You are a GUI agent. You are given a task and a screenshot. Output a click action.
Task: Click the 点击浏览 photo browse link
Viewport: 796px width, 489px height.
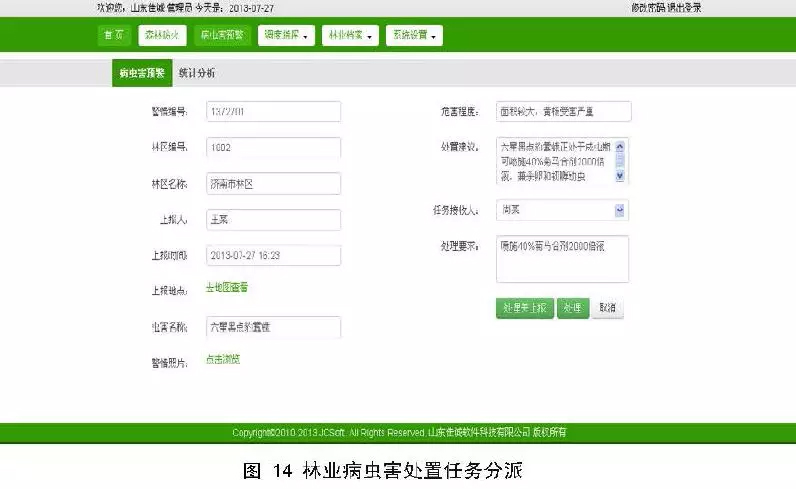pos(223,360)
